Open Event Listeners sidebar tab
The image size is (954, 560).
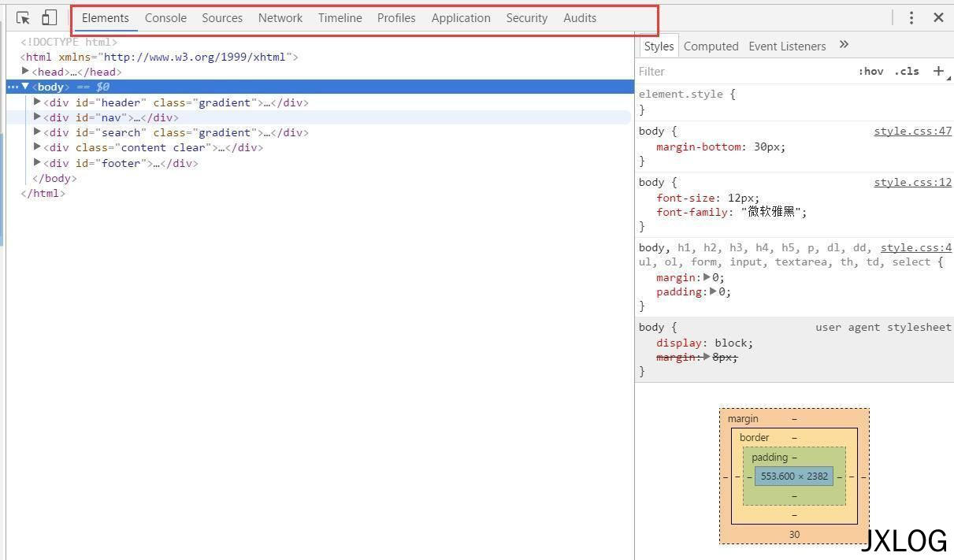point(787,46)
